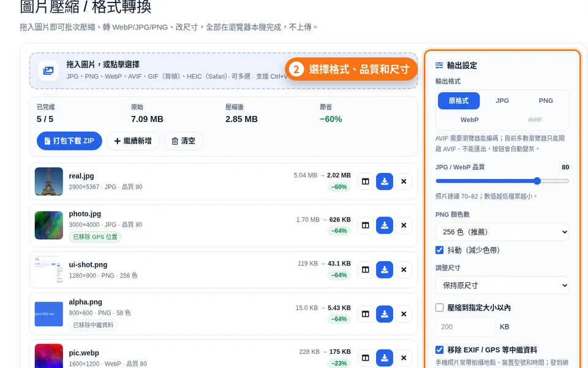Open compare view for real.jpg
Viewport: 588px width, 368px height.
click(x=365, y=182)
